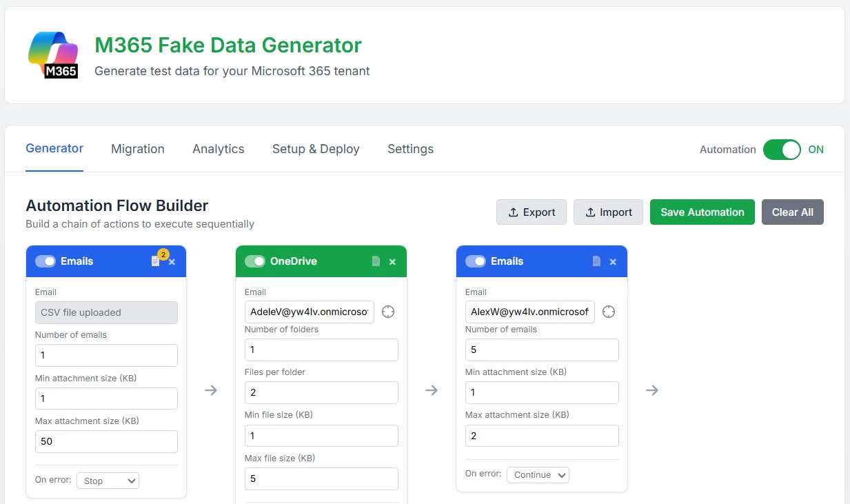
Task: Toggle the OneDrive card off
Action: (x=255, y=261)
